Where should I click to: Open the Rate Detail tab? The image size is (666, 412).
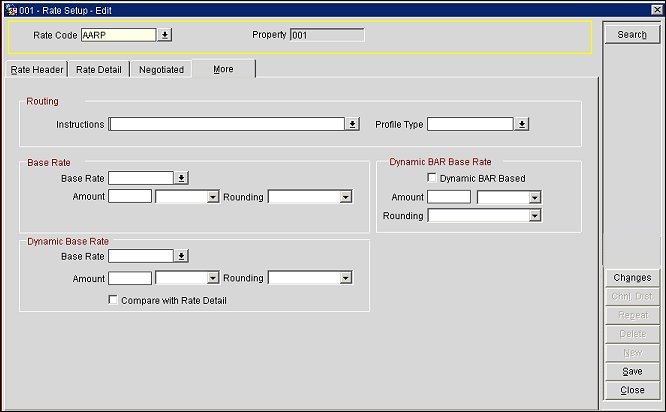pos(100,70)
